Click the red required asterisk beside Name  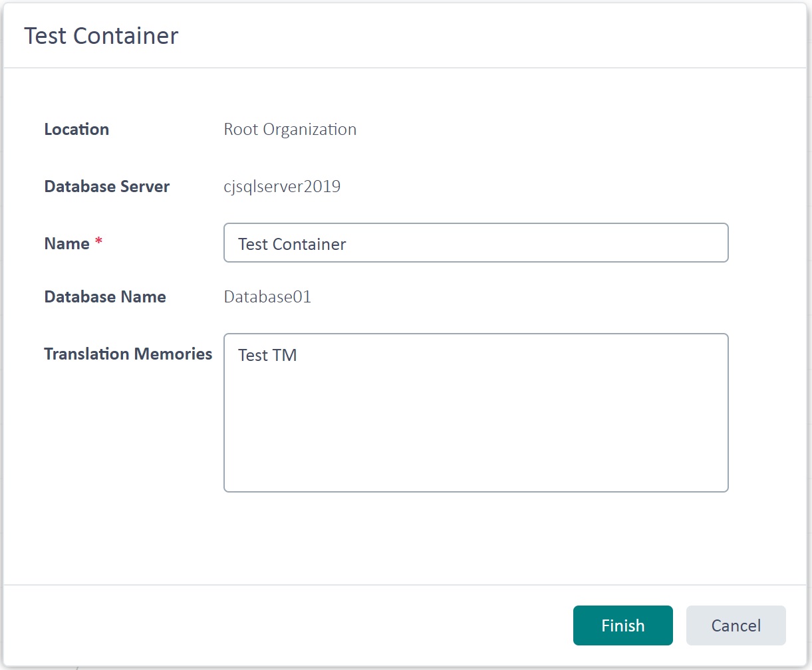pos(98,242)
